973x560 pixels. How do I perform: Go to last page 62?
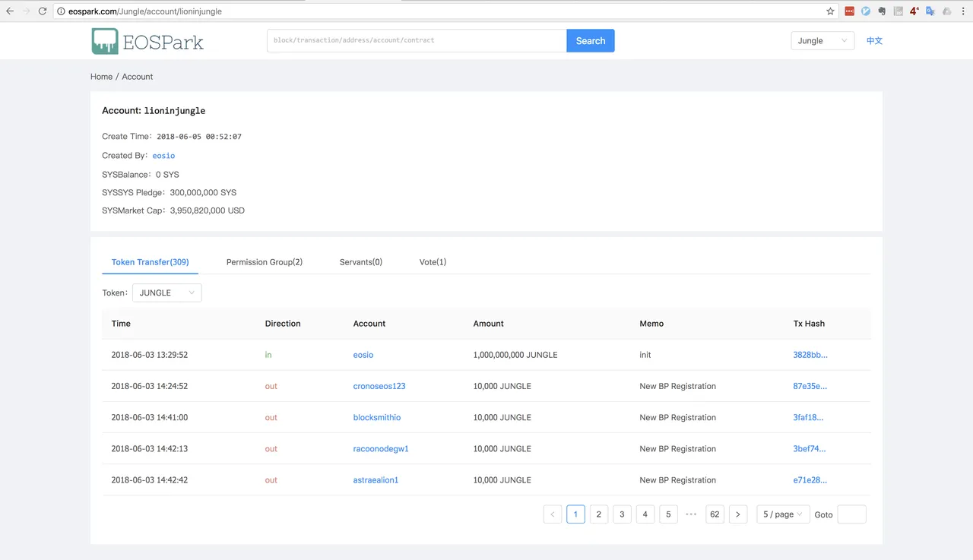point(715,514)
